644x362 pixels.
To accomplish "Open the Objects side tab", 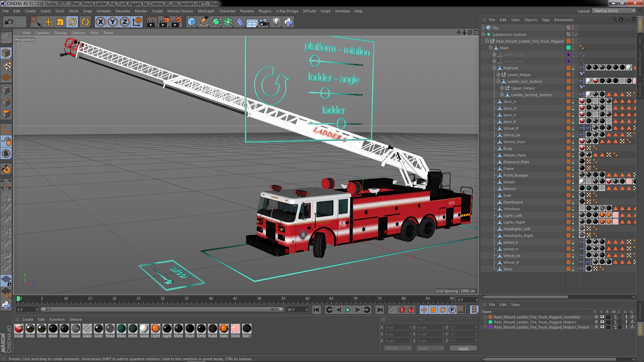I will tap(640, 25).
